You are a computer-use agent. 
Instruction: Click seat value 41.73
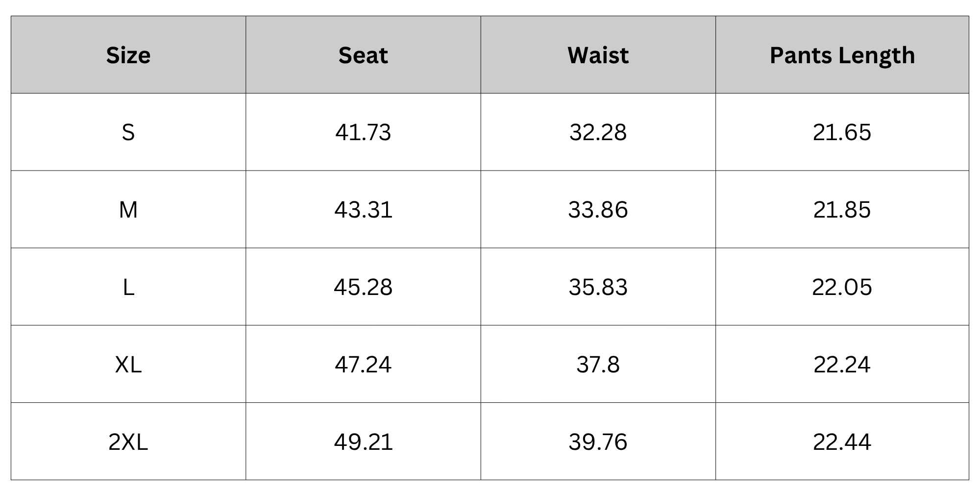[x=363, y=132]
